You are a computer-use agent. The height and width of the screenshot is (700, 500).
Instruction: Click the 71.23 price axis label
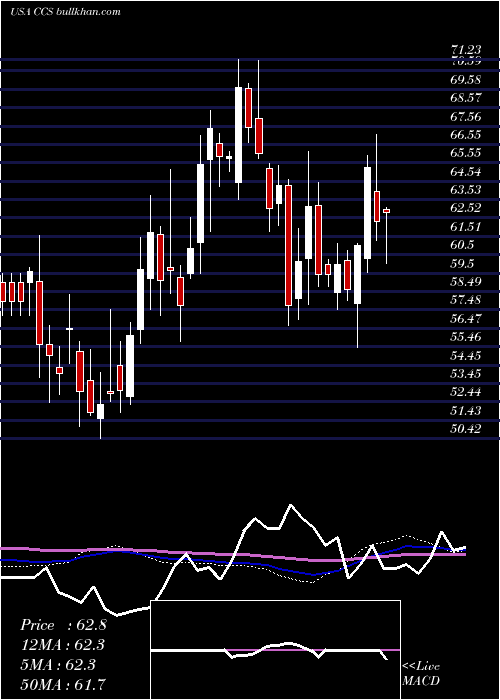click(466, 50)
